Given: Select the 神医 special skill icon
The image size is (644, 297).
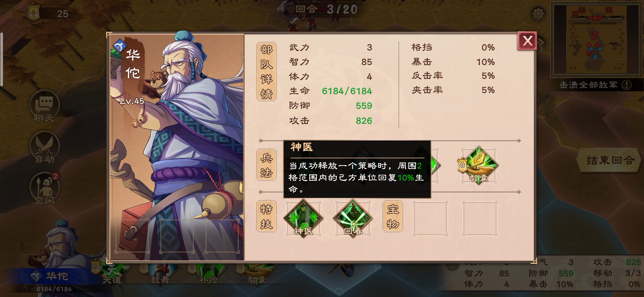Looking at the screenshot, I should [x=303, y=219].
